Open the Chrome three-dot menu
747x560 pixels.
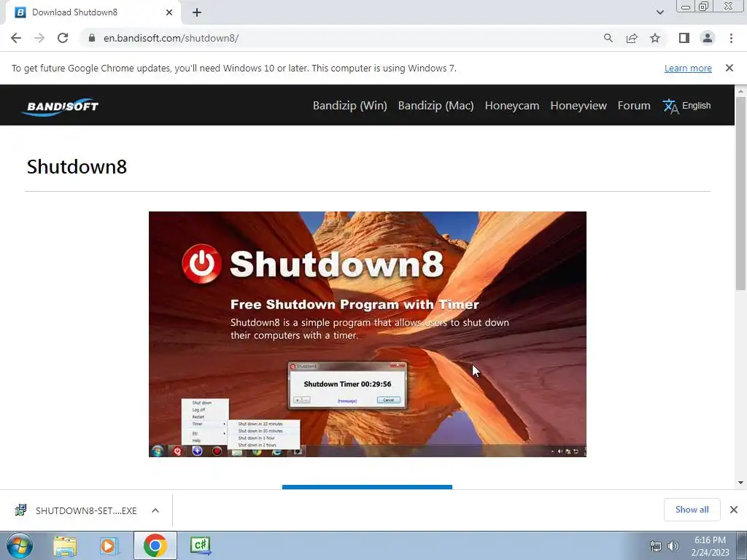tap(731, 38)
